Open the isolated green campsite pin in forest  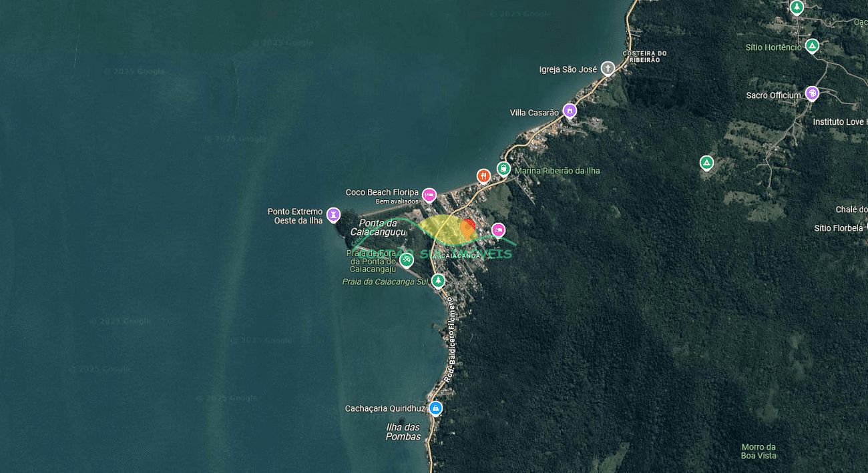[706, 162]
